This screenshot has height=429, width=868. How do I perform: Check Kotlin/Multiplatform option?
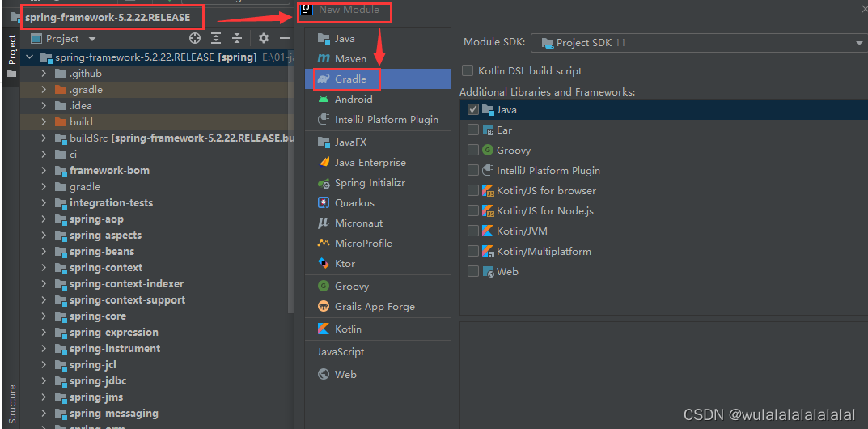point(472,251)
